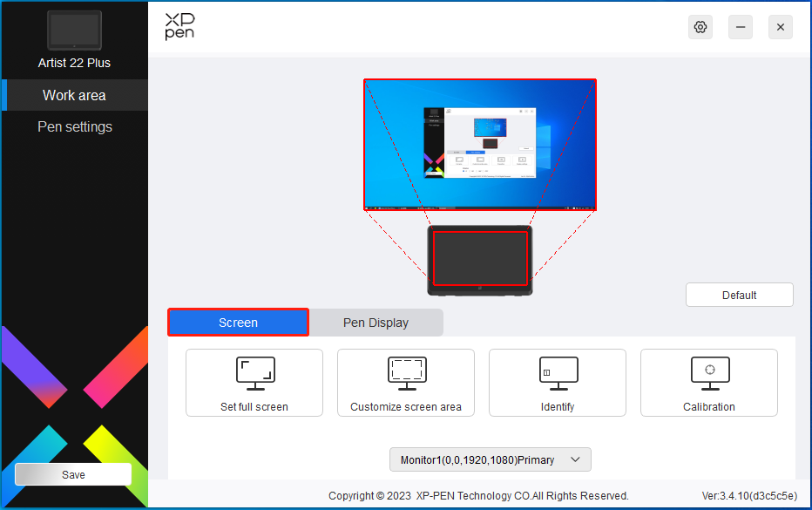Minimize the XP-Pen driver window

coord(741,27)
